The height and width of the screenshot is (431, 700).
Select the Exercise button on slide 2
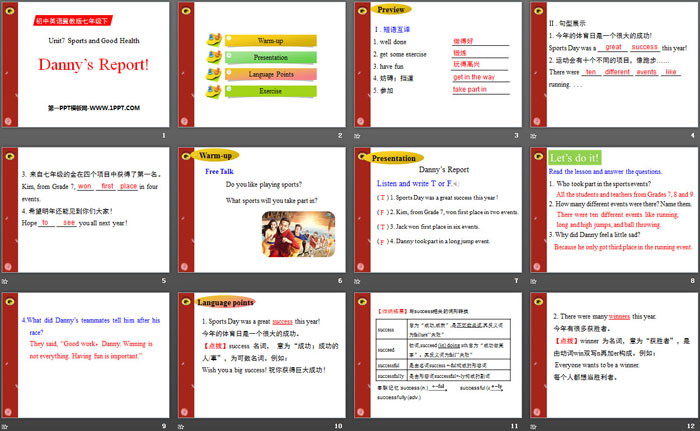click(269, 92)
